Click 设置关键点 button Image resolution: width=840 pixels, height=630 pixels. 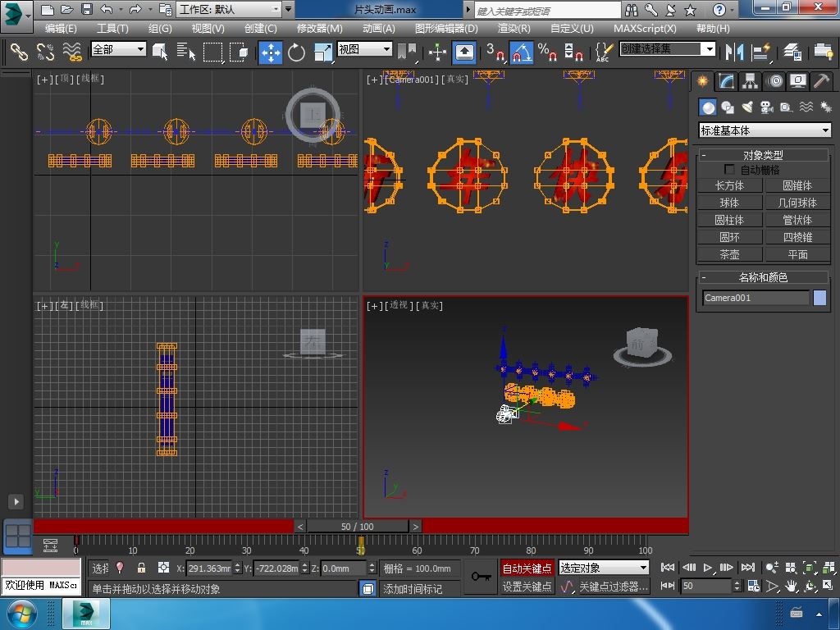click(527, 587)
